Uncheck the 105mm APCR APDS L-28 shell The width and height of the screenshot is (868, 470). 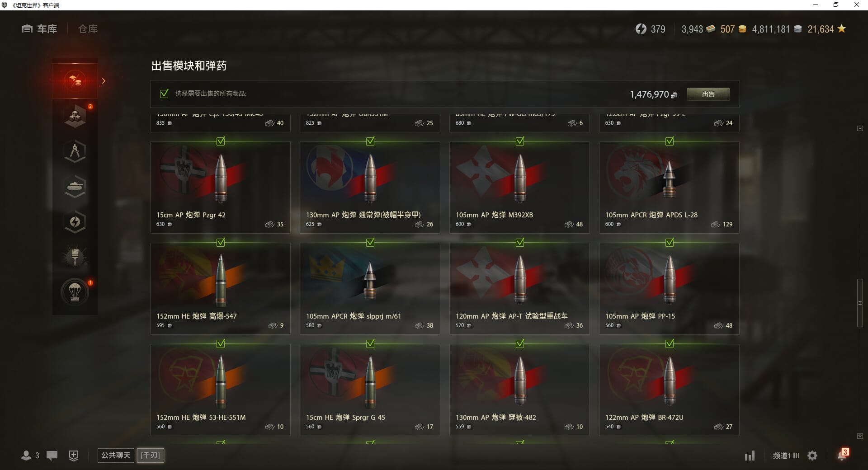point(670,141)
